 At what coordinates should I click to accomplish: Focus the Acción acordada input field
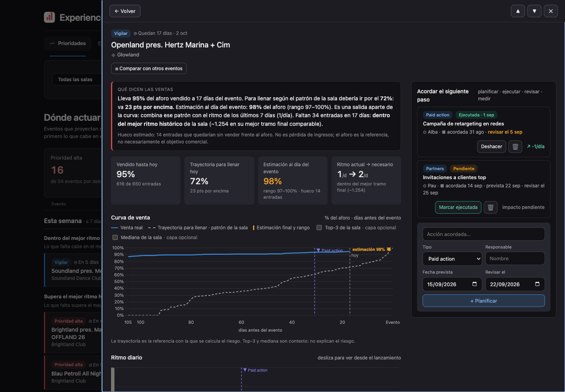click(483, 234)
